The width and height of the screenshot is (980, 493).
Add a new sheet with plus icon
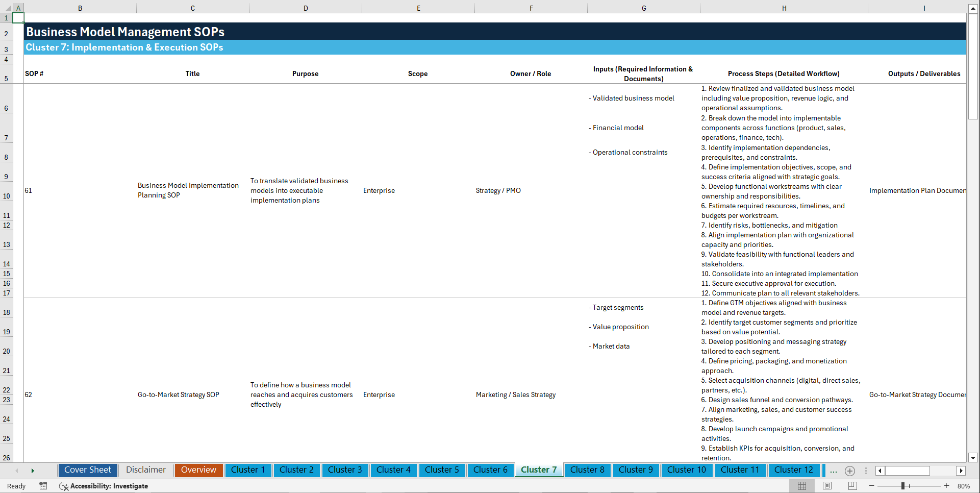point(849,471)
